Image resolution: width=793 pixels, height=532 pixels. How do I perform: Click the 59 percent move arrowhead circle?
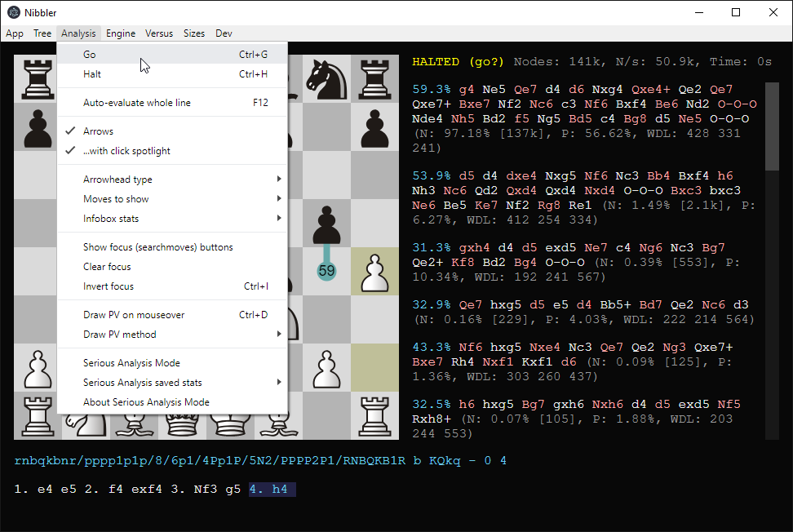326,271
